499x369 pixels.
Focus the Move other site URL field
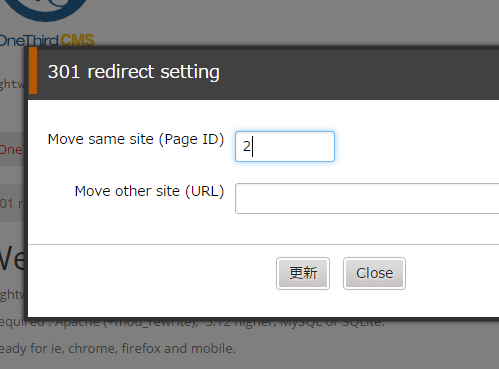367,198
